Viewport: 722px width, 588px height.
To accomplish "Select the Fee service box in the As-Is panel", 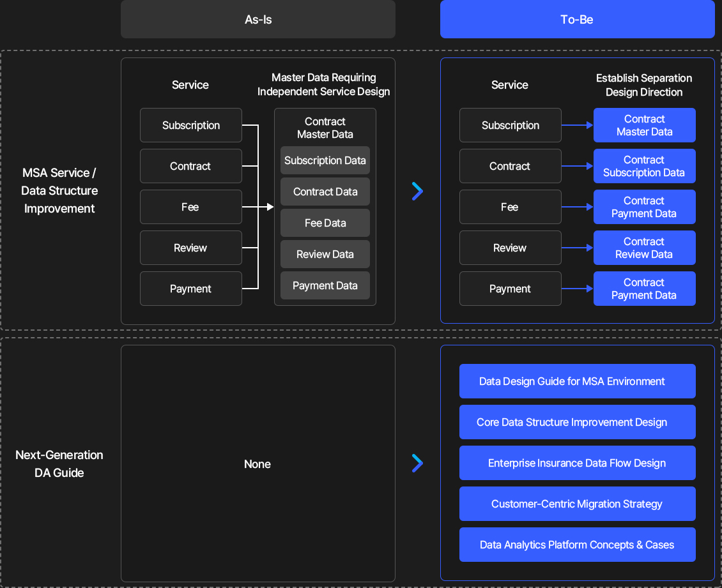I will click(190, 207).
